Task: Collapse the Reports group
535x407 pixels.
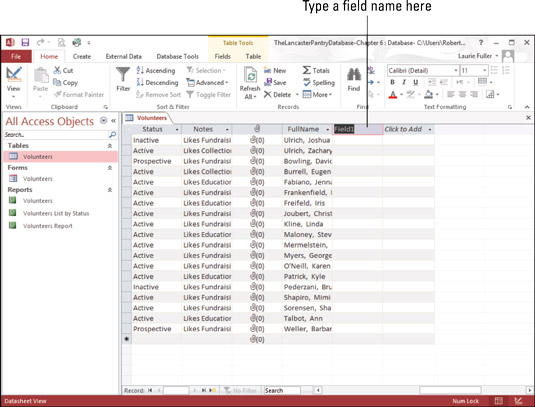Action: (110, 190)
